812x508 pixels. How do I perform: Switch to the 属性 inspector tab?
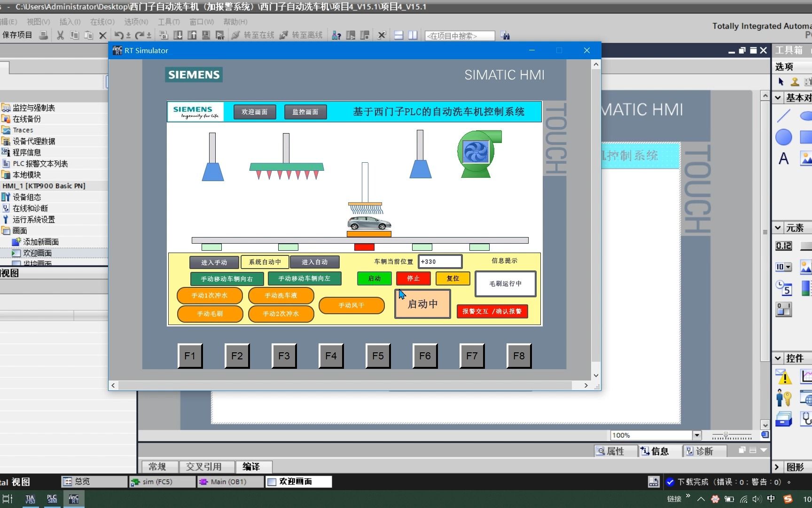616,451
